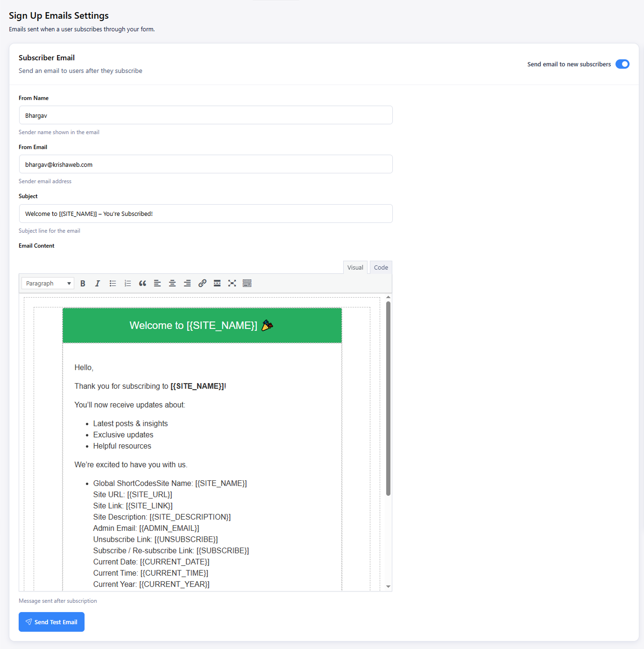Click the editor scrollbar down arrow

[x=388, y=586]
